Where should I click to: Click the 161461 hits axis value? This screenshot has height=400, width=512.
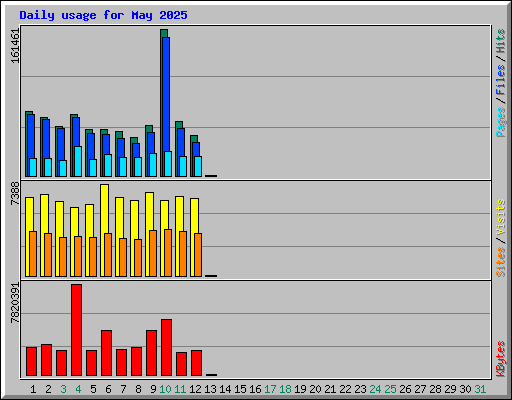click(x=15, y=46)
